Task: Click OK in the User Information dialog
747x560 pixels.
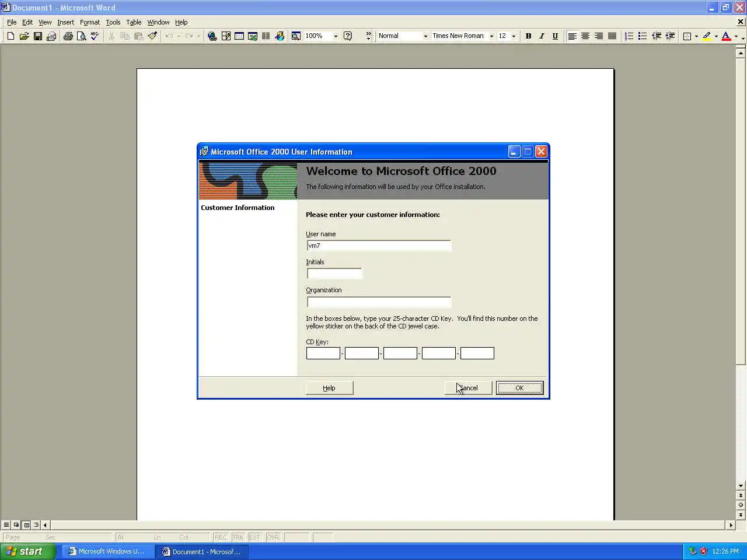Action: [x=519, y=388]
